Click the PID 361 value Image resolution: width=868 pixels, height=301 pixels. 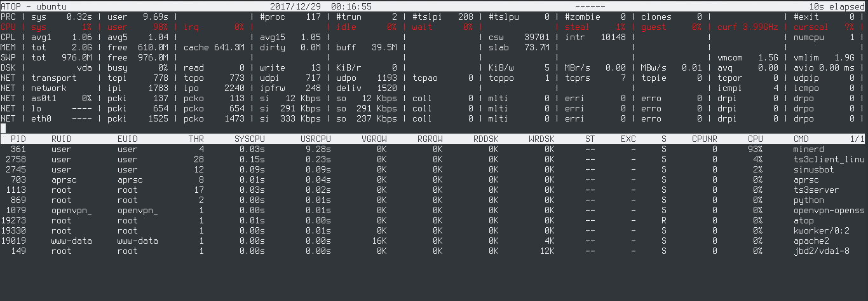coord(18,149)
